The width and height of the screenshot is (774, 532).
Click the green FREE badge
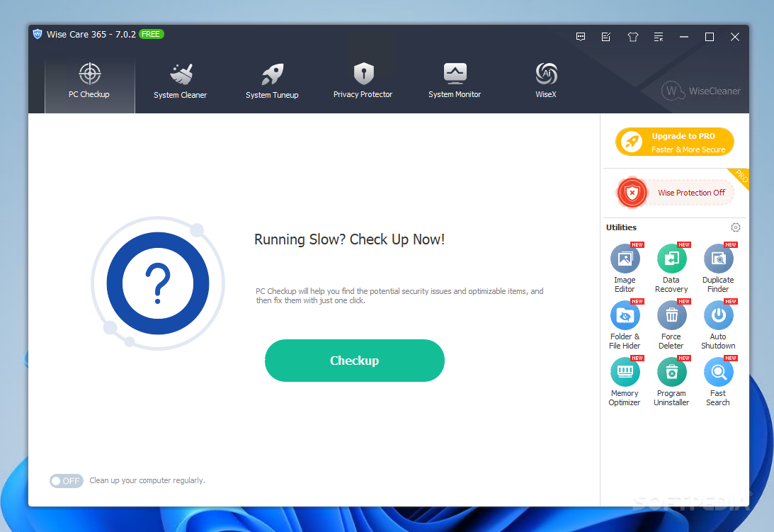(x=151, y=34)
